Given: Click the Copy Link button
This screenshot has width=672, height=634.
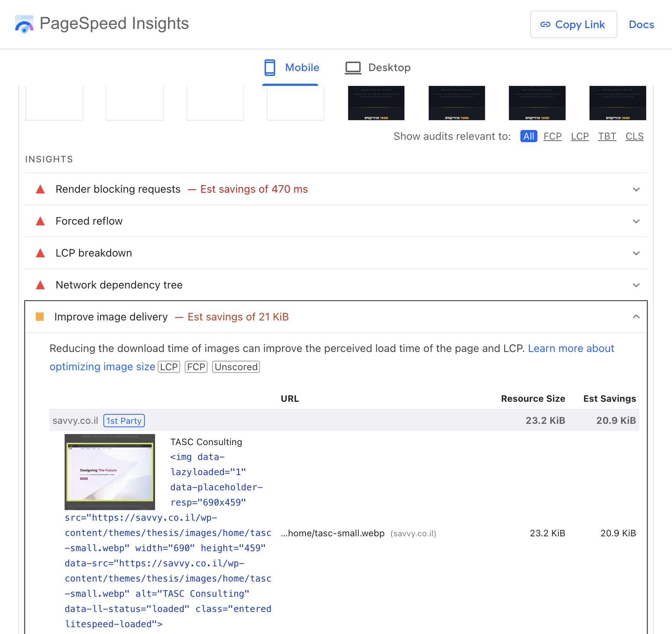Looking at the screenshot, I should pyautogui.click(x=573, y=25).
